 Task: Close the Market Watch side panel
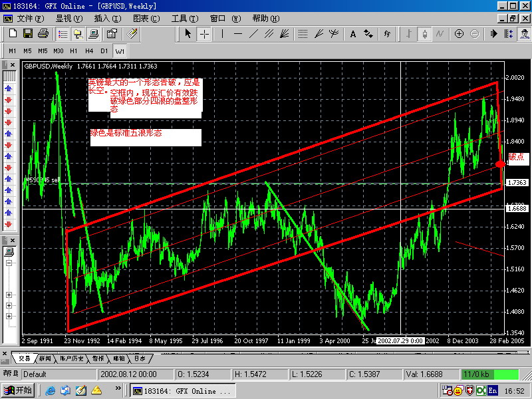click(13, 65)
